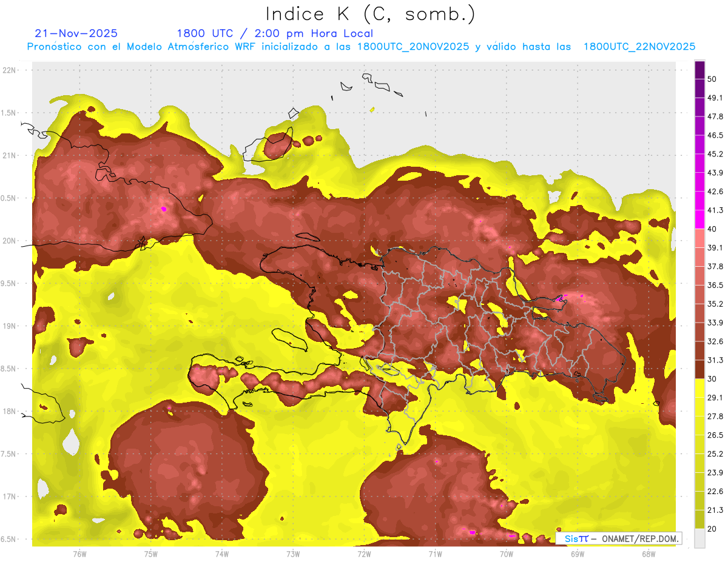Click the colorbar value "22.6"

tap(715, 491)
